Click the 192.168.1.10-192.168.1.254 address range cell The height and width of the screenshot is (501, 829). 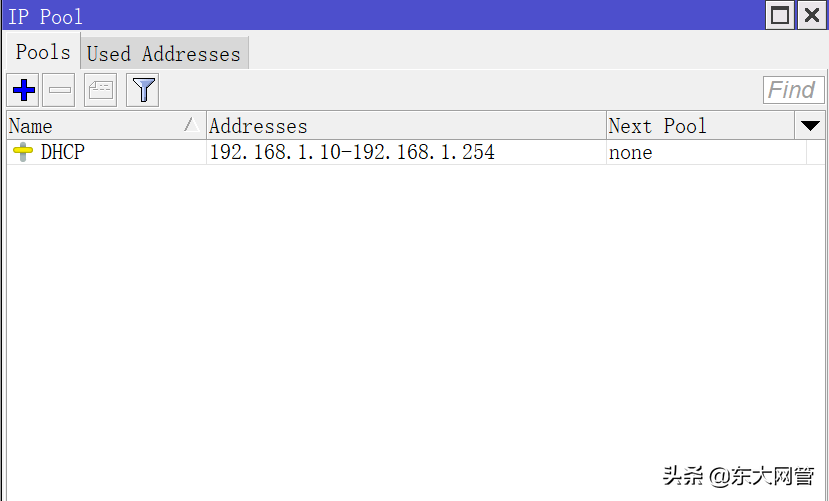pos(351,153)
